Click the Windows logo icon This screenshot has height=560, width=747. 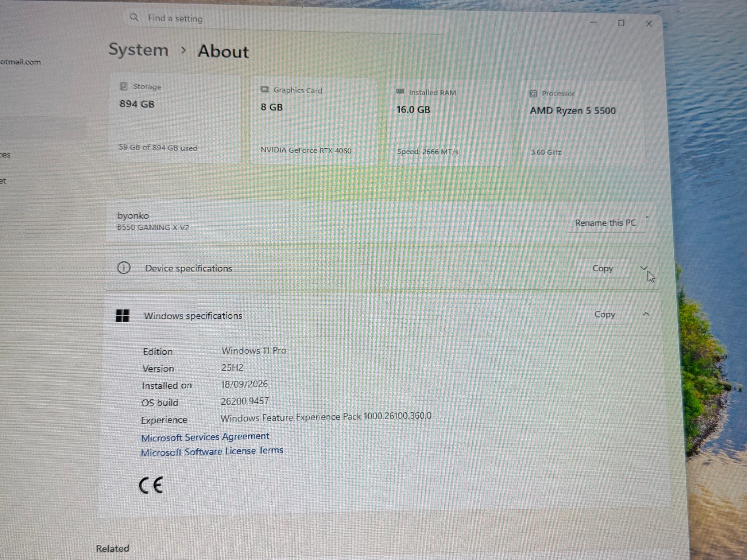tap(123, 315)
